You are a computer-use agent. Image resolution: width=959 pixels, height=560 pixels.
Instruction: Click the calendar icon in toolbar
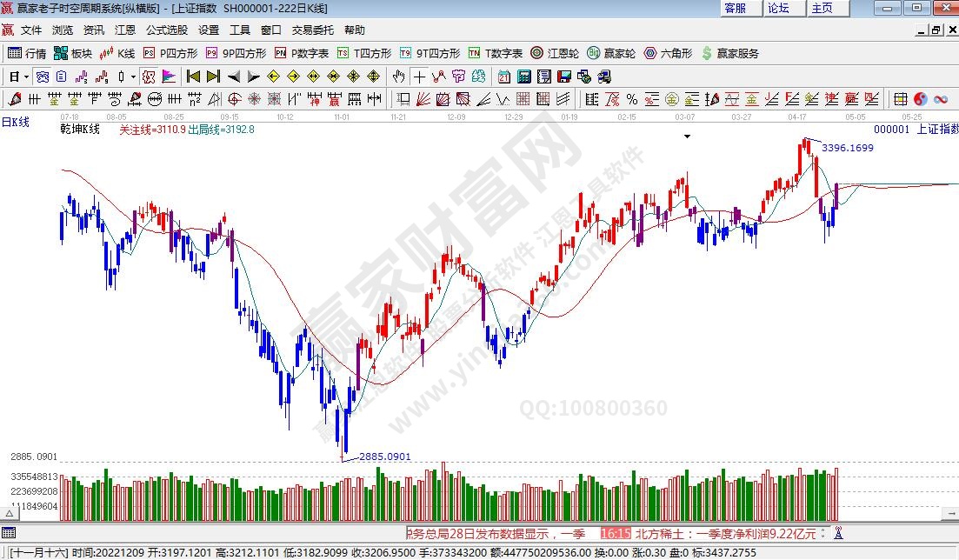(504, 77)
